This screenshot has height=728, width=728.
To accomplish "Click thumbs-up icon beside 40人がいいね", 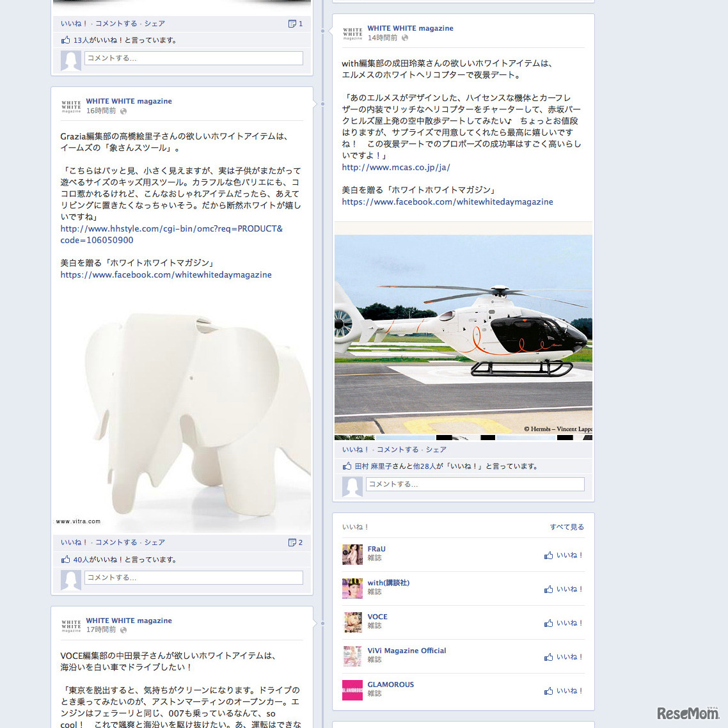I will click(x=65, y=560).
